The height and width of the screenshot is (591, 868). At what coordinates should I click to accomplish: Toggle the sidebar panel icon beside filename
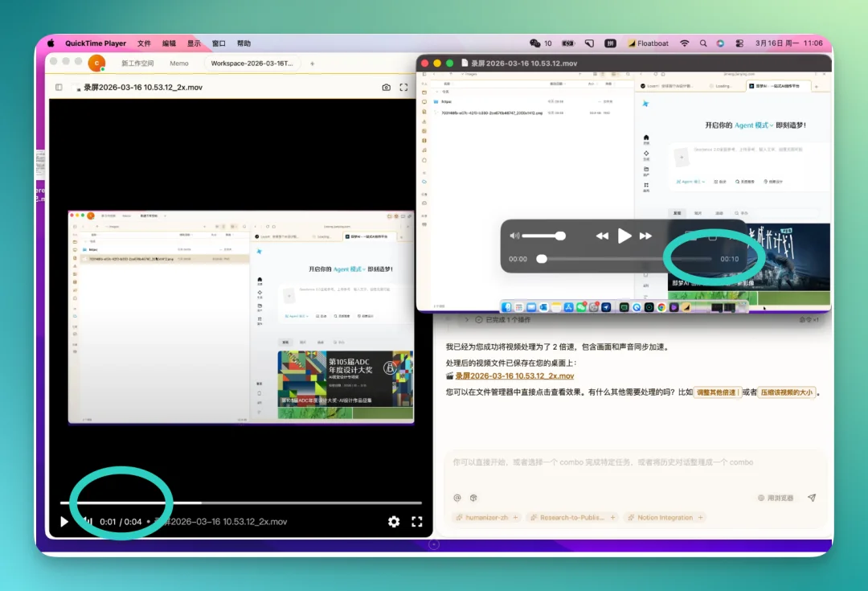(x=59, y=87)
